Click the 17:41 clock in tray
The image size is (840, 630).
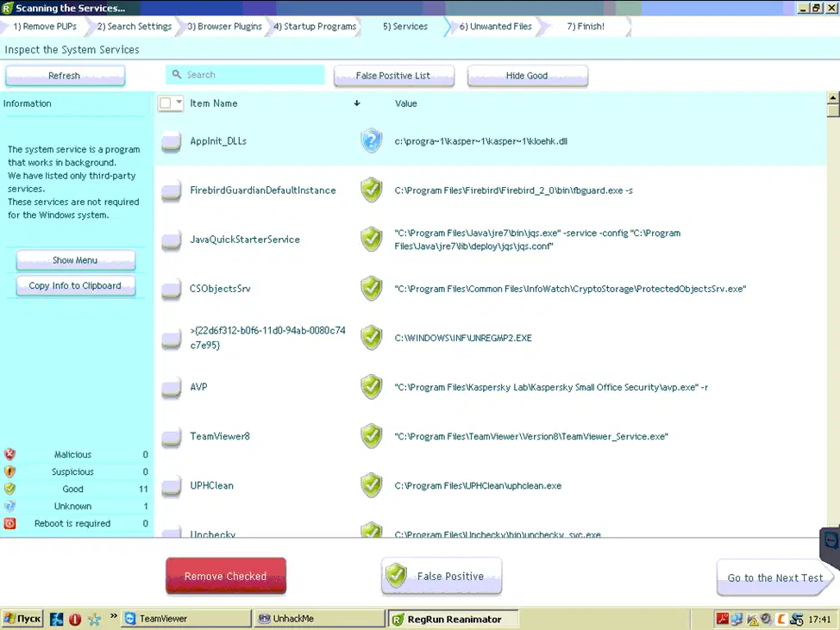pos(819,620)
